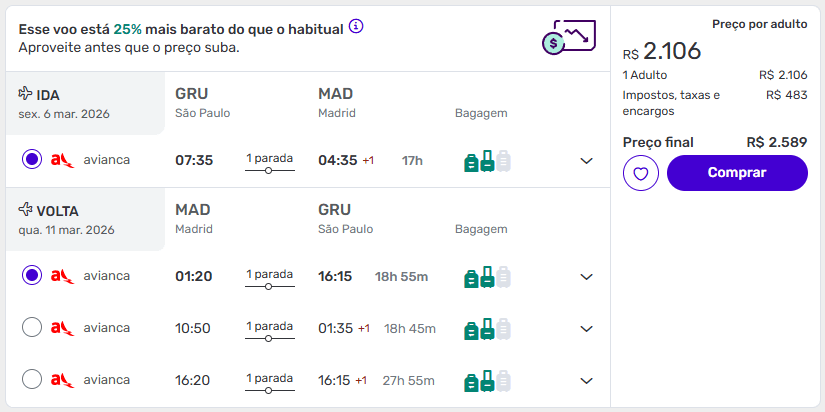Viewport: 825px width, 412px height.
Task: Select the 10:50 return flight option
Action: pos(31,328)
